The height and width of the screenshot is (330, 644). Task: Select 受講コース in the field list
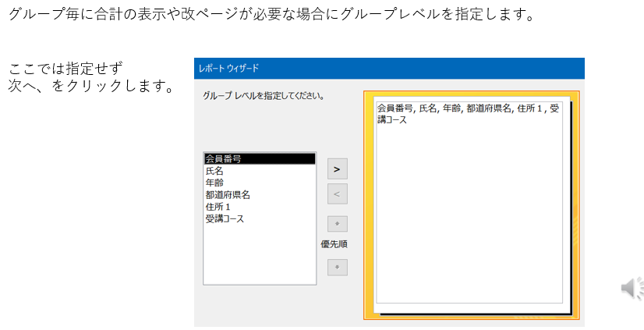tap(225, 219)
